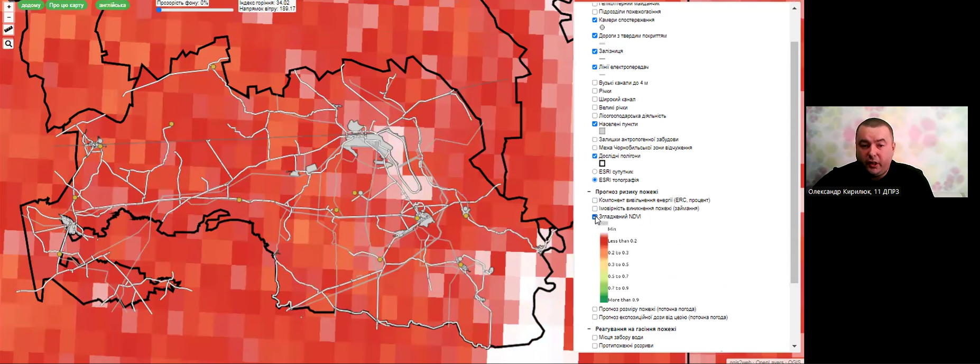Image resolution: width=980 pixels, height=364 pixels.
Task: Uncheck the Залізниця layer checkbox
Action: tap(595, 51)
